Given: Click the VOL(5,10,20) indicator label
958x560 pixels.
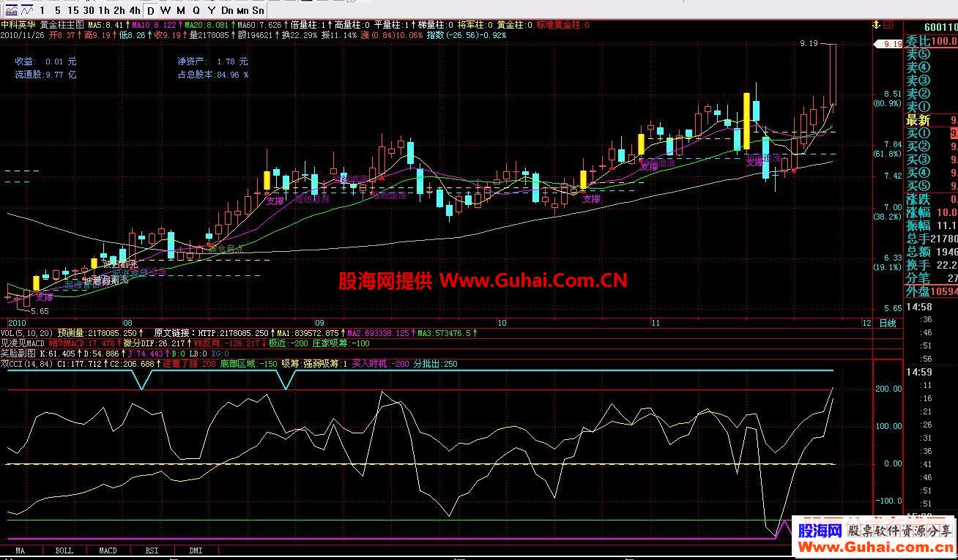Looking at the screenshot, I should [27, 332].
